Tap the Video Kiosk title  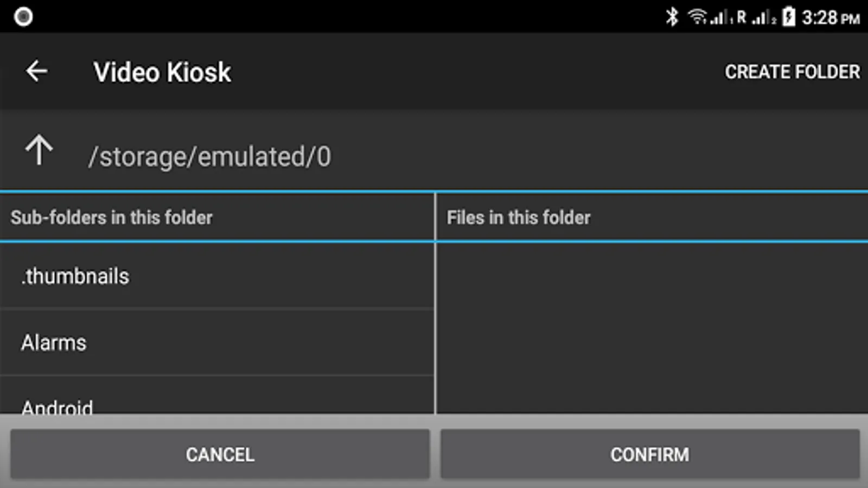click(x=162, y=72)
